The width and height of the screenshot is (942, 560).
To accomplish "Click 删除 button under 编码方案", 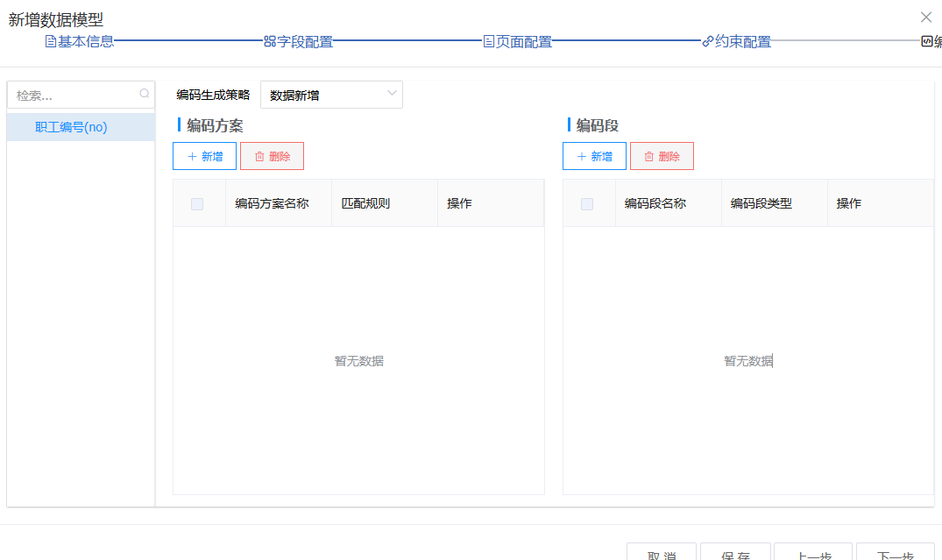I will click(x=272, y=156).
